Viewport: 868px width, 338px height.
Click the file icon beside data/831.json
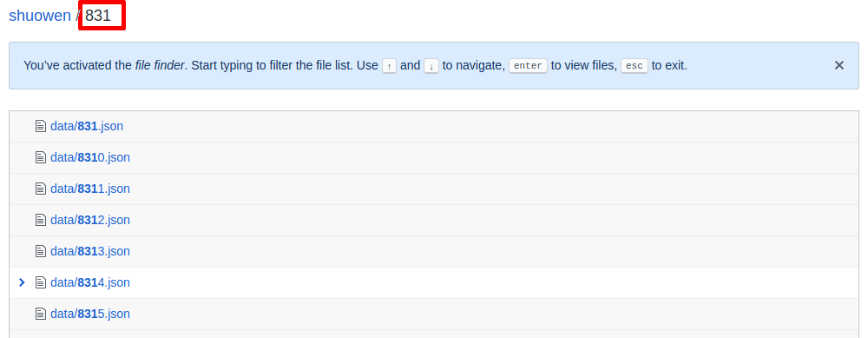41,126
